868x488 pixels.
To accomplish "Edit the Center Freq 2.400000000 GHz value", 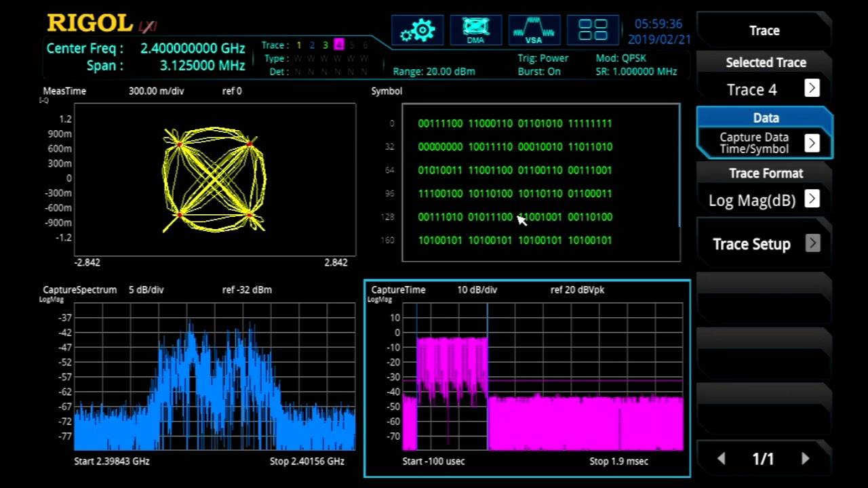I will coord(193,49).
